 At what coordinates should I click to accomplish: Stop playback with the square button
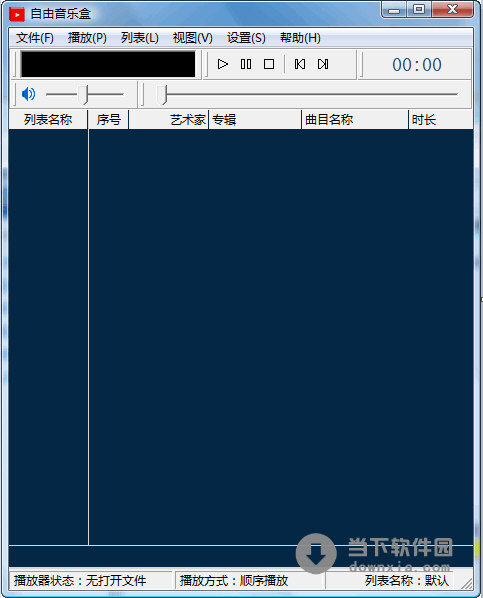click(x=269, y=64)
